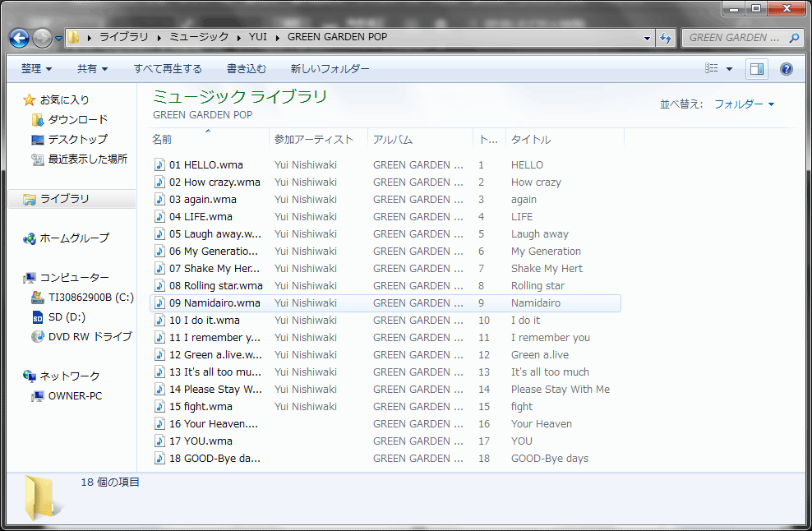Select the file icon of 18 GOOD-Bye da

[160, 459]
